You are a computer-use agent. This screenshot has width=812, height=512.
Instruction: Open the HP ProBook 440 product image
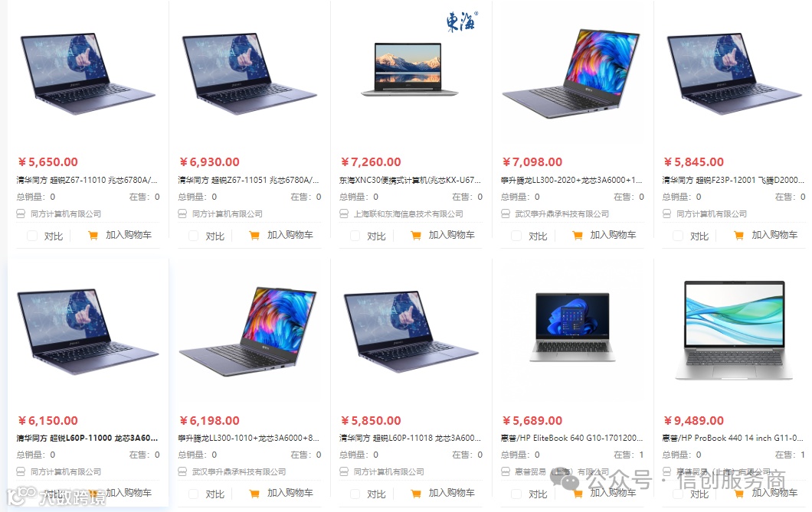pos(735,330)
